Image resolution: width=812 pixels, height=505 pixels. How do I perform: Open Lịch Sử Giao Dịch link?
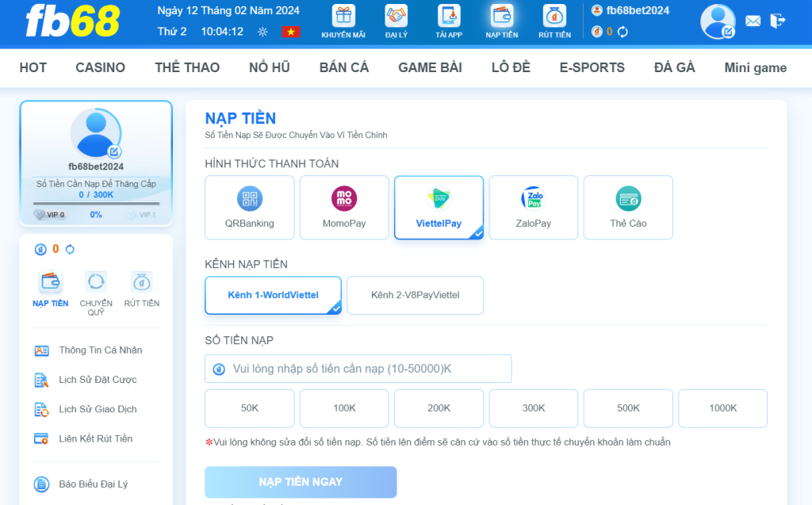[98, 409]
